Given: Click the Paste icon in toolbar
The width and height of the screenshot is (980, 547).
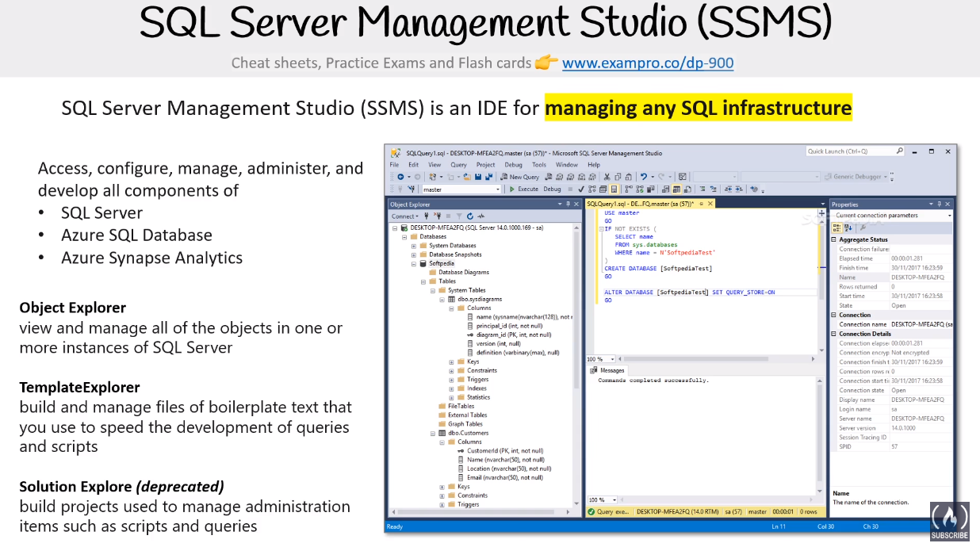Looking at the screenshot, I should tap(629, 177).
